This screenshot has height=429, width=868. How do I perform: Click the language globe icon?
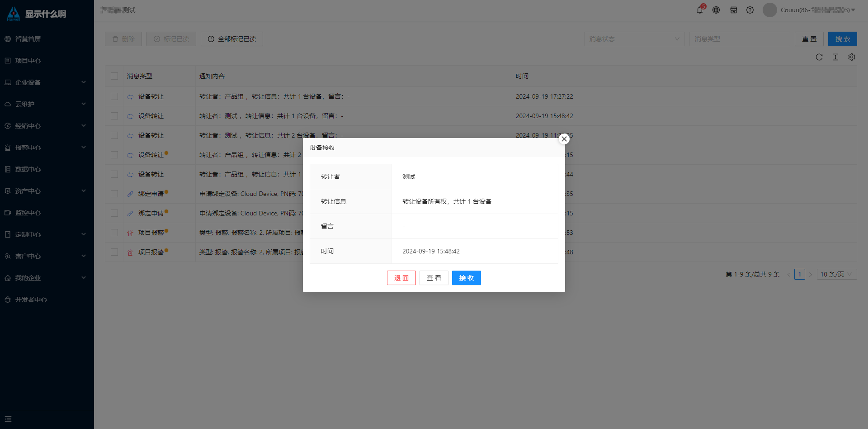(x=716, y=10)
